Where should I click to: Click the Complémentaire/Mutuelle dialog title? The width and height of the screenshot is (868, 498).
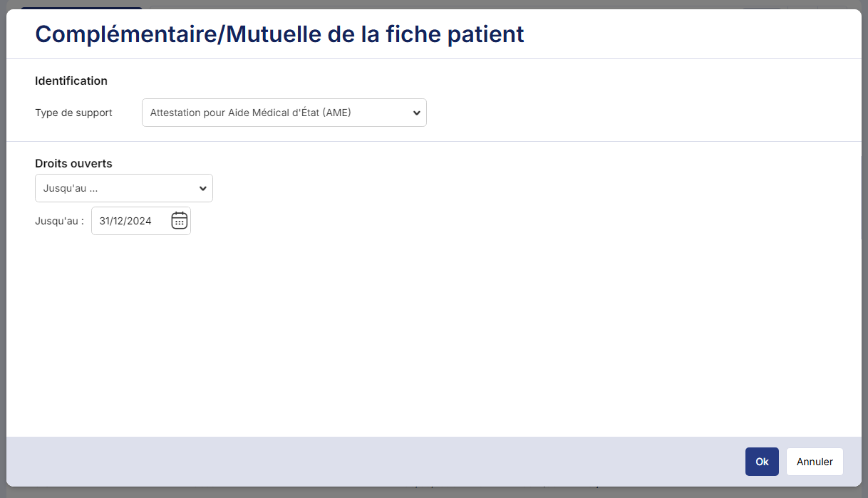(x=279, y=33)
